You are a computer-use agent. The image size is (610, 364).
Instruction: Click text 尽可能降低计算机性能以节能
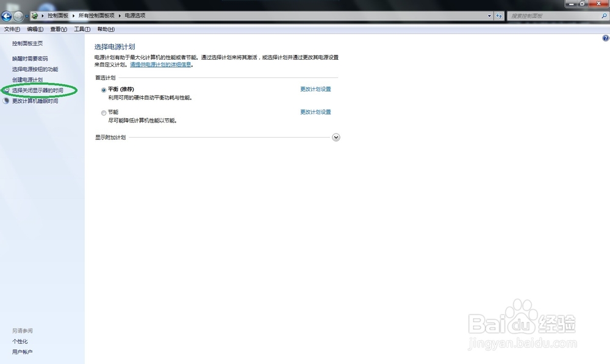coord(142,121)
